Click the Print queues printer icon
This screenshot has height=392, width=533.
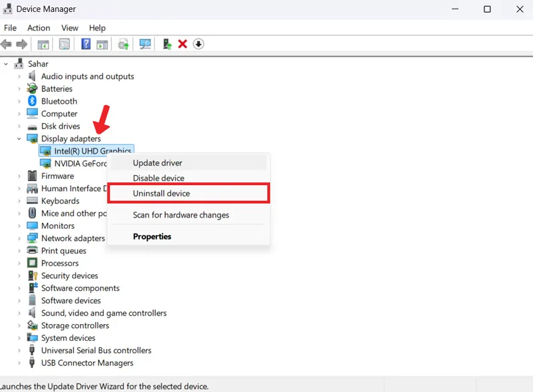(x=32, y=250)
